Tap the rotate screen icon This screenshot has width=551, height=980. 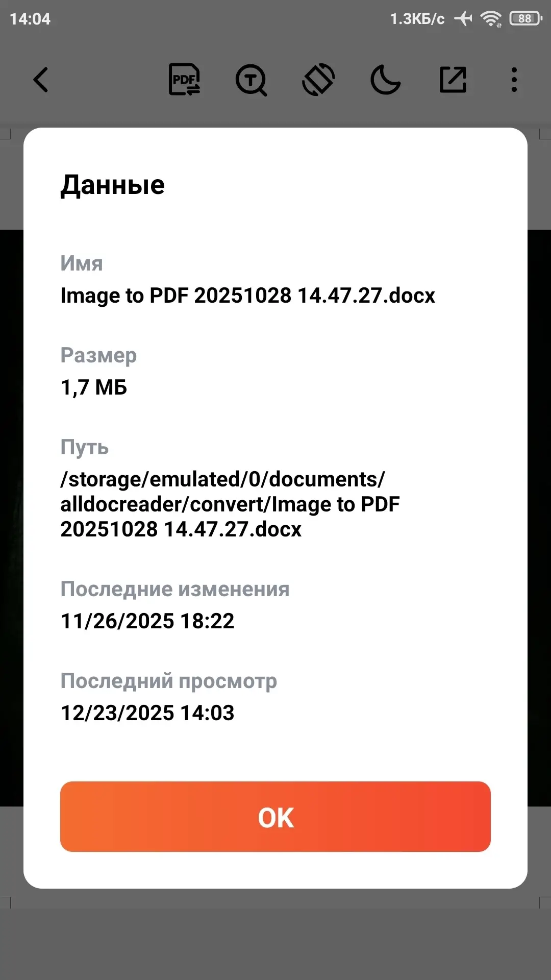pos(318,80)
